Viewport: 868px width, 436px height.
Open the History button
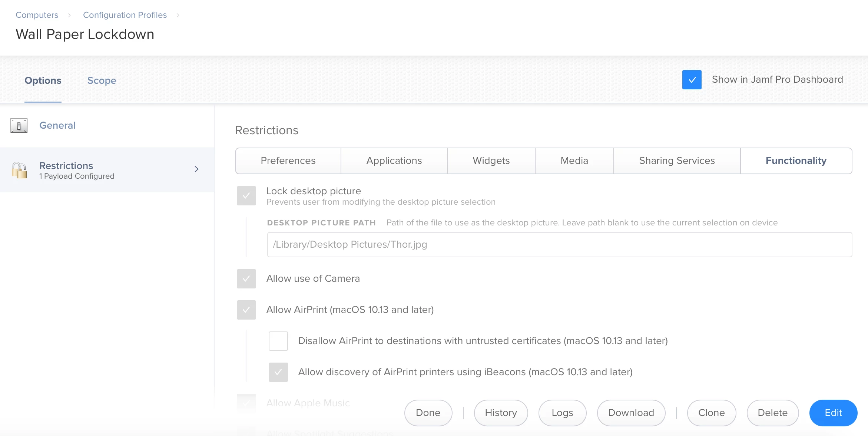coord(501,413)
